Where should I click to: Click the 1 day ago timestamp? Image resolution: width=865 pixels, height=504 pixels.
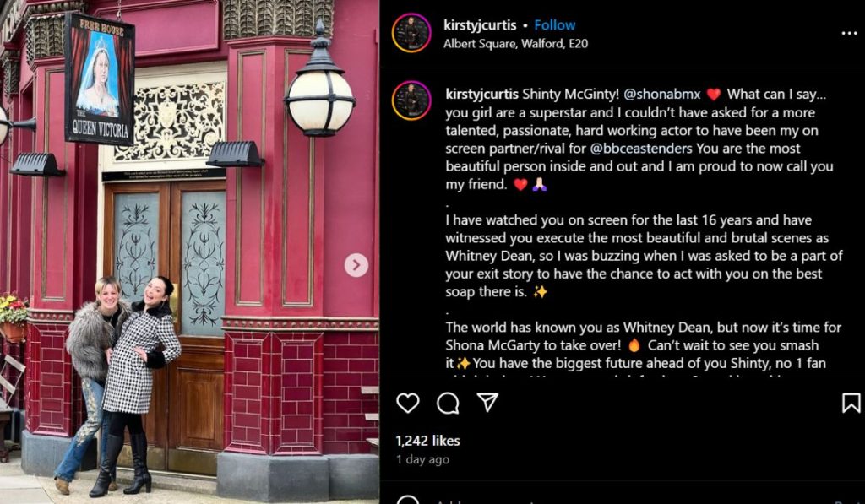pyautogui.click(x=422, y=459)
